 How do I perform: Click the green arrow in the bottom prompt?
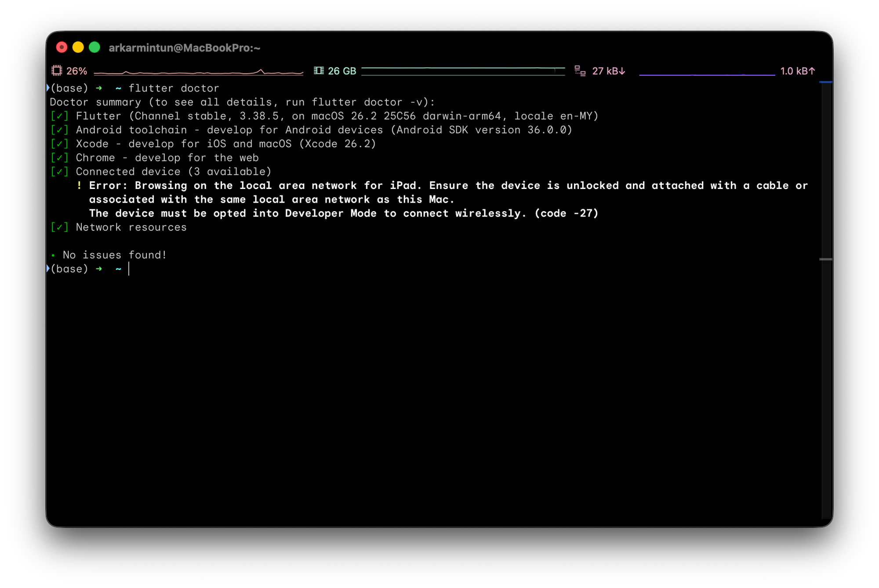click(x=99, y=269)
